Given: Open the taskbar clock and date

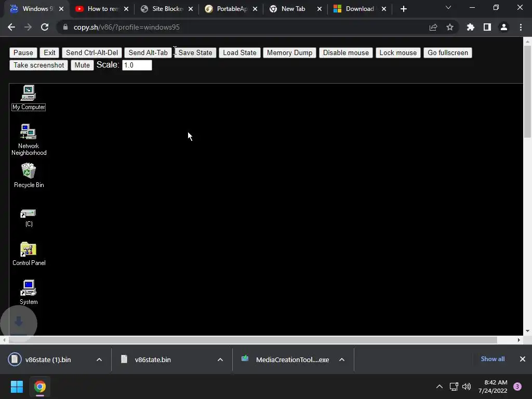Looking at the screenshot, I should pos(493,387).
